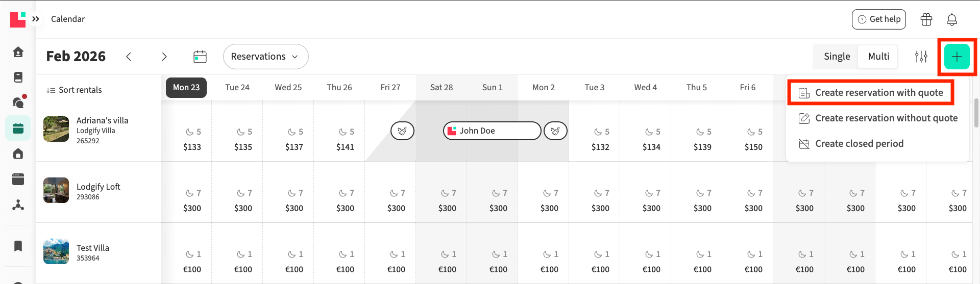The width and height of the screenshot is (980, 284).
Task: Click Sort rentals
Action: [75, 90]
